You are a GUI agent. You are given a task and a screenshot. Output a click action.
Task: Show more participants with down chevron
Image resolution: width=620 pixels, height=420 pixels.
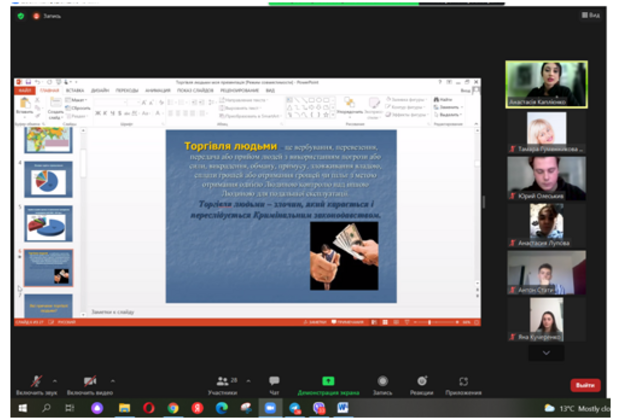(x=546, y=353)
